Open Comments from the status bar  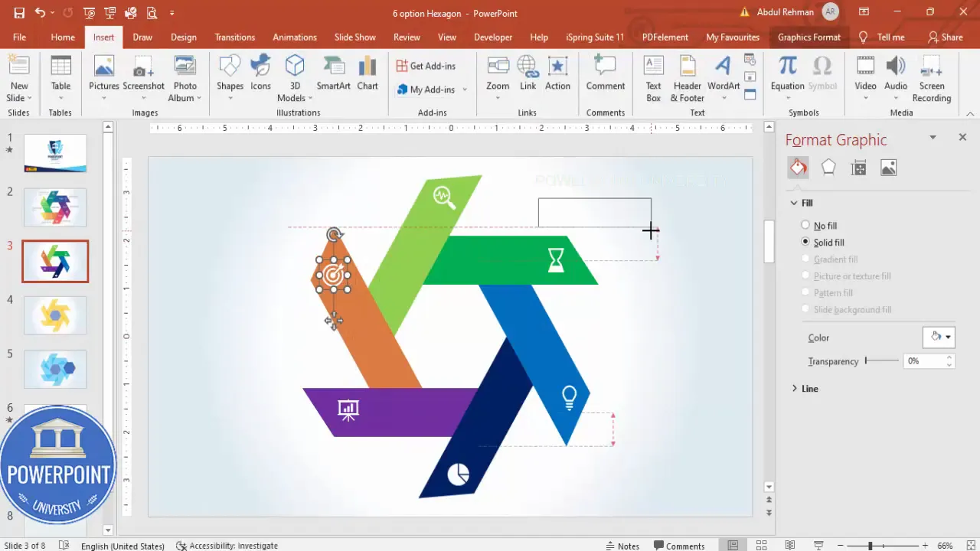679,546
